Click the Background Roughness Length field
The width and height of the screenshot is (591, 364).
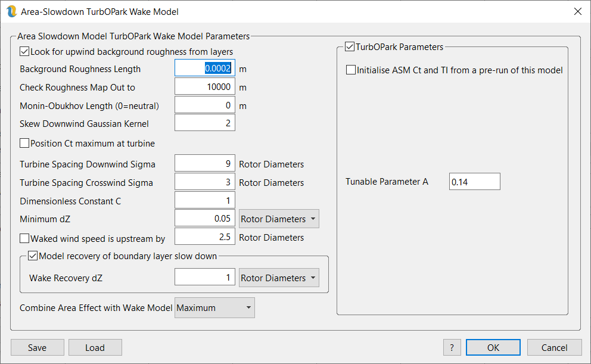point(204,69)
